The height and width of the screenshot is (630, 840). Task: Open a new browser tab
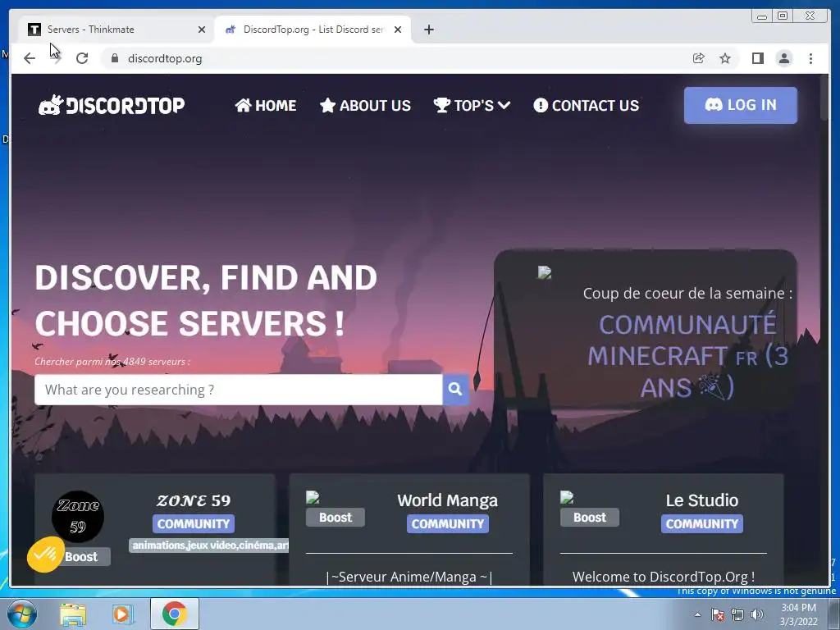coord(428,30)
